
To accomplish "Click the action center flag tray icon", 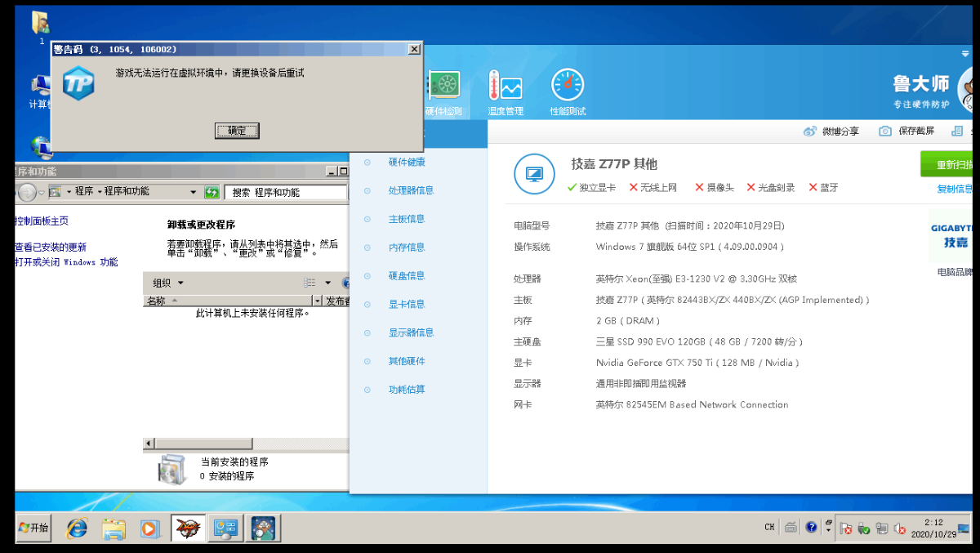I will 846,528.
